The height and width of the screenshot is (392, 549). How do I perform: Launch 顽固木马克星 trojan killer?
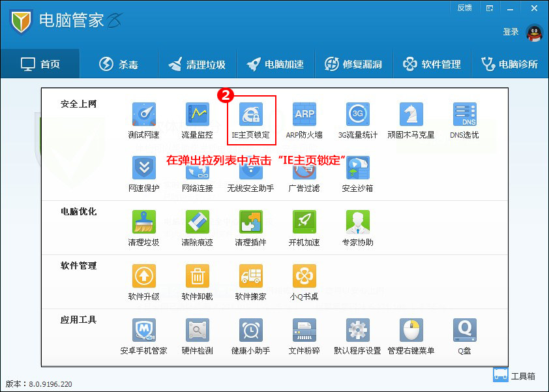(x=411, y=121)
